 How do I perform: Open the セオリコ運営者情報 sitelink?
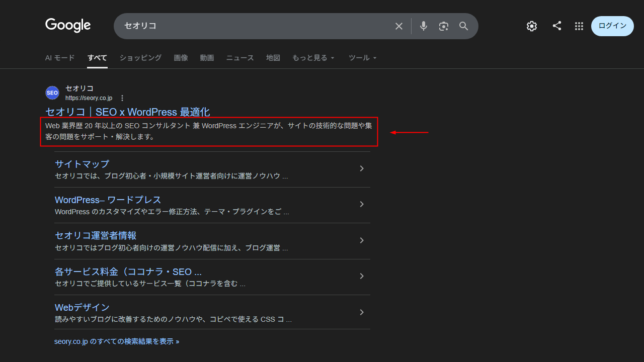(96, 235)
